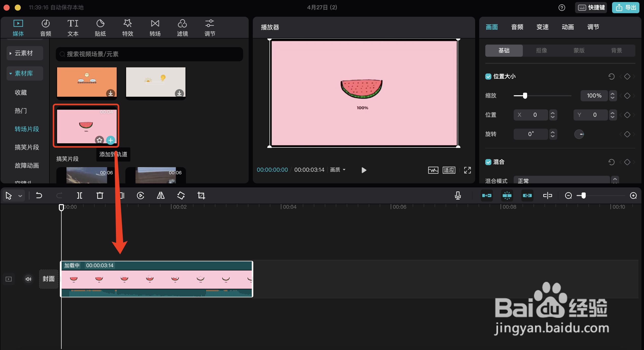Switch to the 音频 properties tab

pyautogui.click(x=517, y=27)
